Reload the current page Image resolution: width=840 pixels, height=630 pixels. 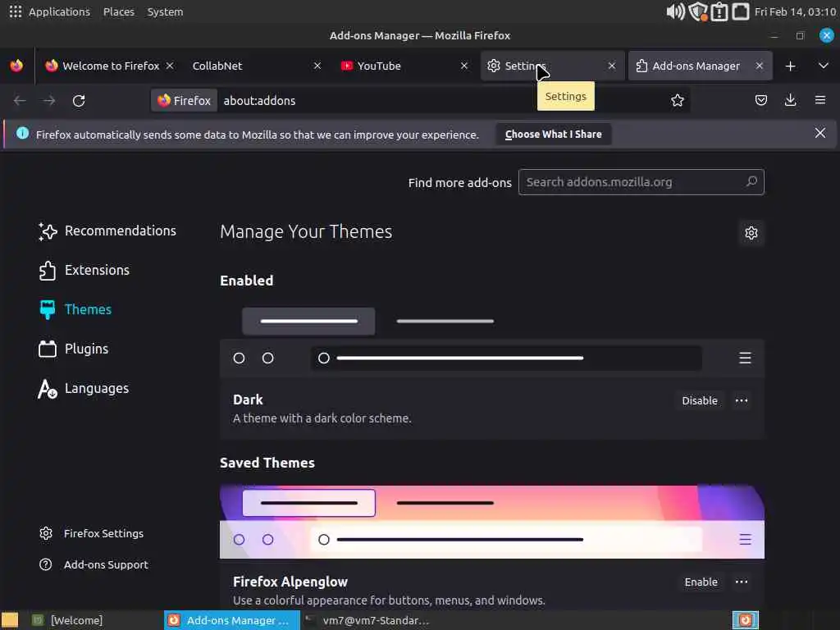coord(79,101)
